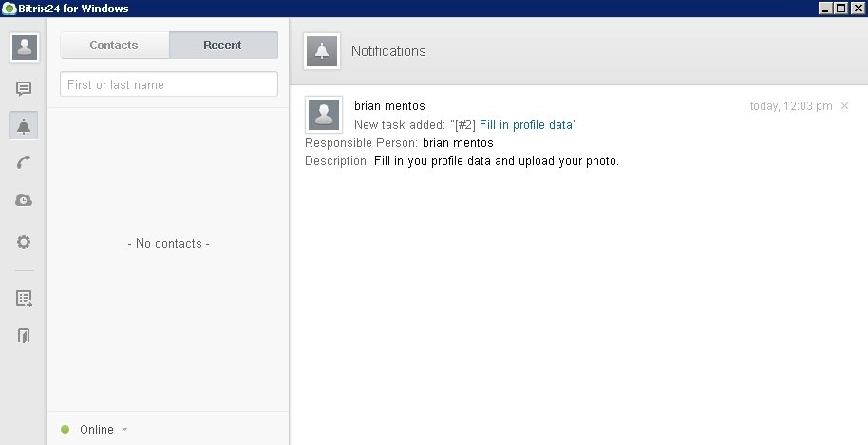868x445 pixels.
Task: Click the log out door icon
Action: pyautogui.click(x=24, y=335)
